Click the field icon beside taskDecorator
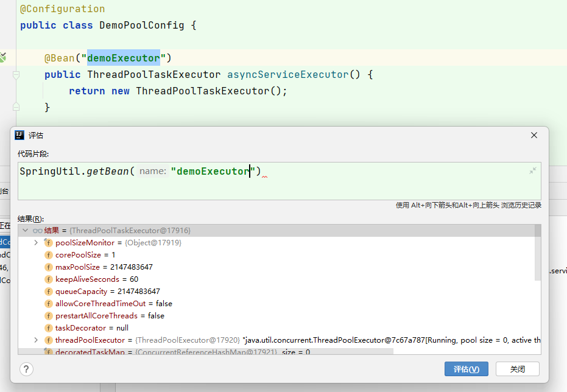 pos(49,328)
